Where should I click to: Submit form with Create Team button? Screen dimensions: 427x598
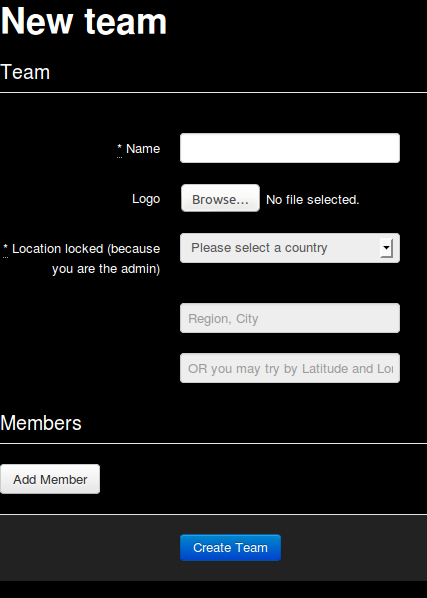coord(230,548)
